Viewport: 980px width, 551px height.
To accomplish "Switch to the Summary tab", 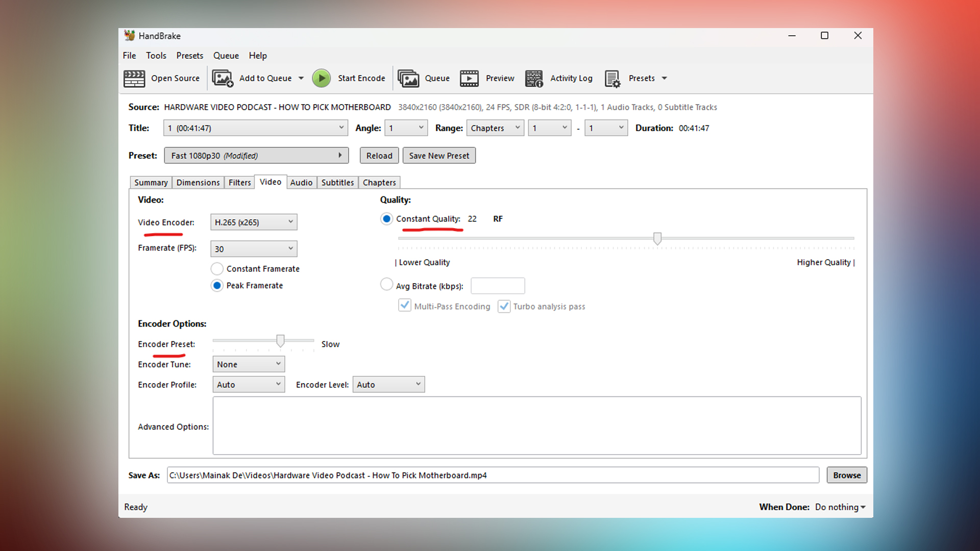I will tap(151, 182).
